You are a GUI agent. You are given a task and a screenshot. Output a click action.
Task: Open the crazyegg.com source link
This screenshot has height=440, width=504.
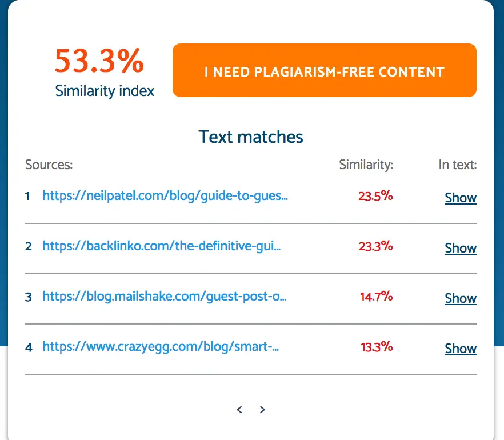click(x=161, y=347)
